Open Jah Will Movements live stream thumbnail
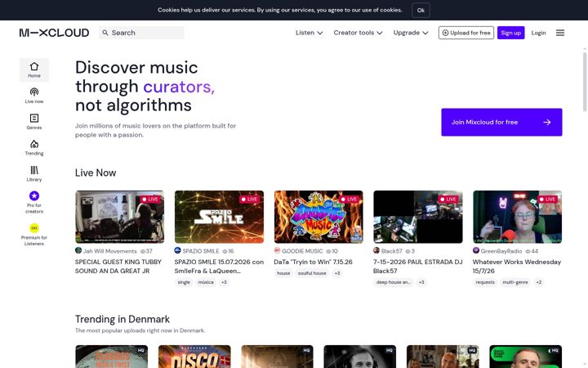Viewport: 588px width, 368px height. pos(119,217)
